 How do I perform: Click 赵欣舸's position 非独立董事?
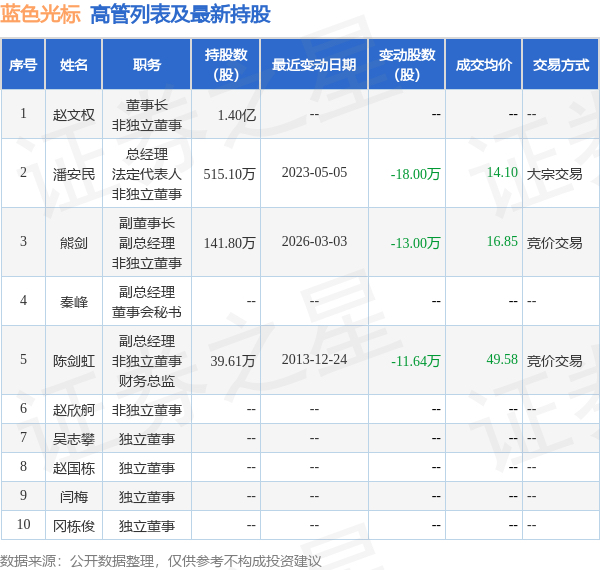[x=147, y=410]
